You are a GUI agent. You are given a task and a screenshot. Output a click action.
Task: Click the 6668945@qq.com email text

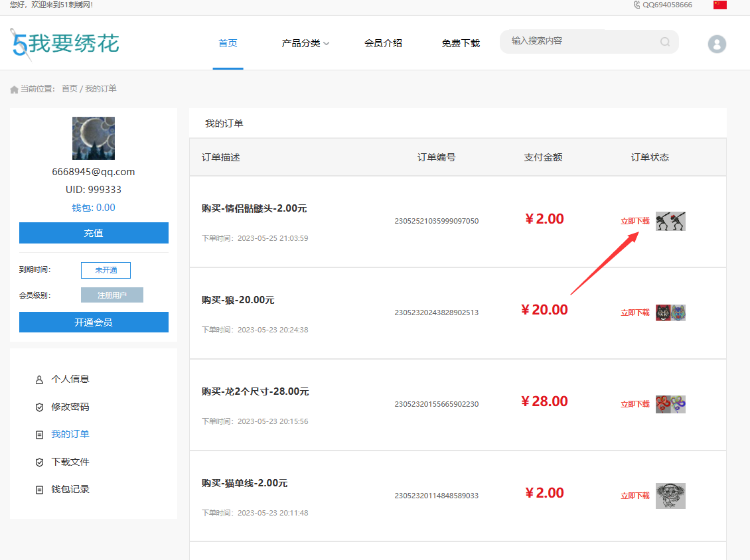(x=94, y=172)
